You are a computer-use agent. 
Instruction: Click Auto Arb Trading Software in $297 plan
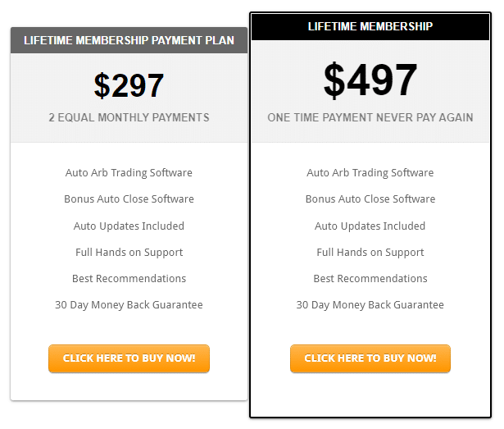pyautogui.click(x=129, y=173)
